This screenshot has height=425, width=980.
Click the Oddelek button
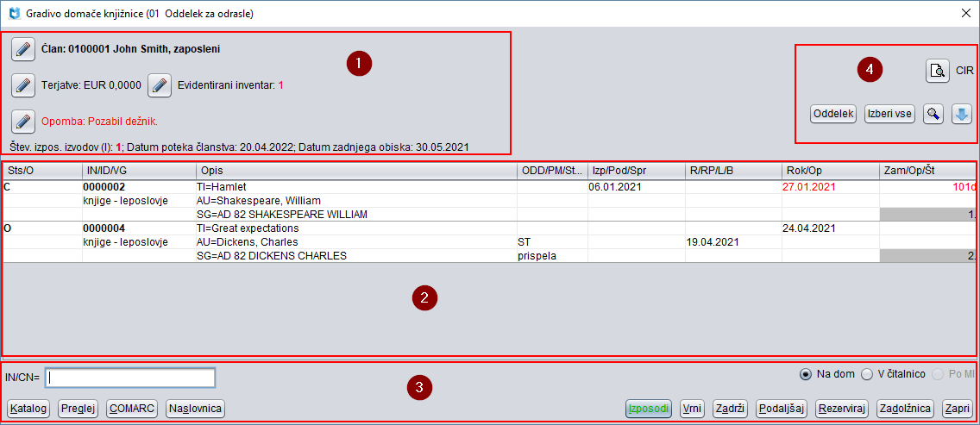833,114
